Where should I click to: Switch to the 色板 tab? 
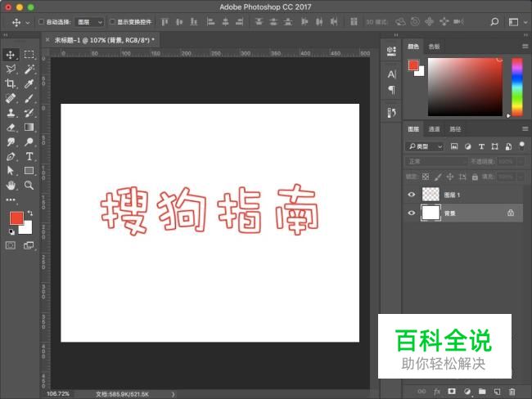click(x=434, y=47)
